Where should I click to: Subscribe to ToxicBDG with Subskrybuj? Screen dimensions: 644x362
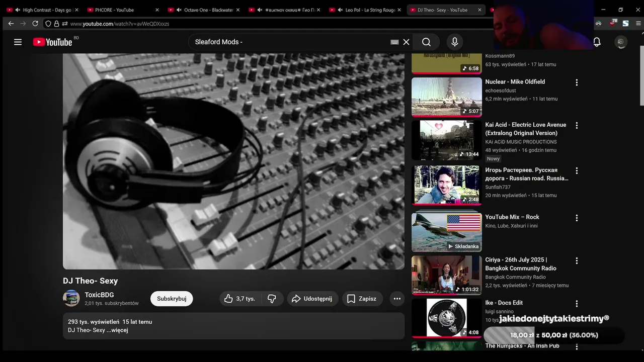[x=172, y=299]
